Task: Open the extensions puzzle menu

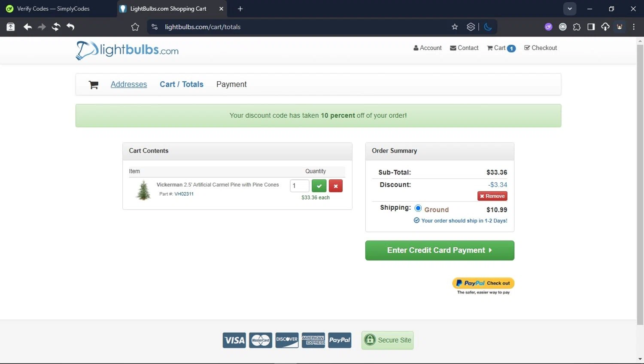Action: point(577,27)
